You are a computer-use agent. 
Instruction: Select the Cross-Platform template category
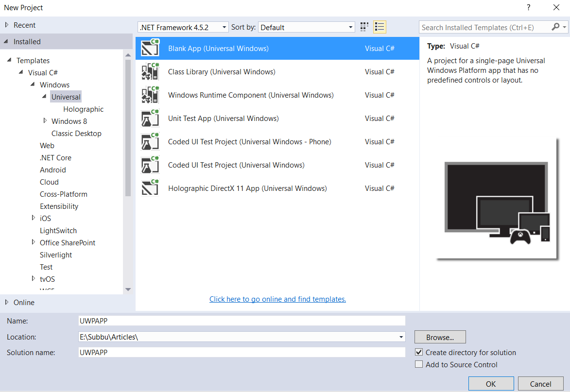pyautogui.click(x=64, y=194)
